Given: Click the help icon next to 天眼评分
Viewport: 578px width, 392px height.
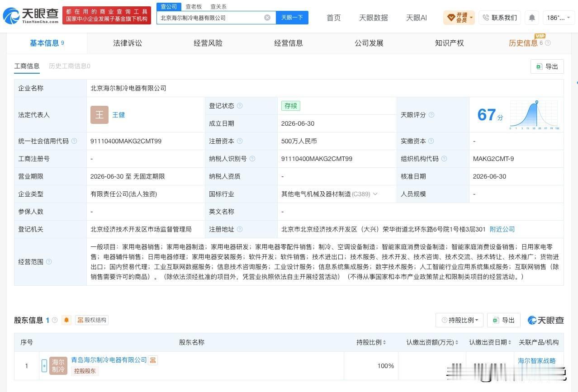Looking at the screenshot, I should coord(431,115).
